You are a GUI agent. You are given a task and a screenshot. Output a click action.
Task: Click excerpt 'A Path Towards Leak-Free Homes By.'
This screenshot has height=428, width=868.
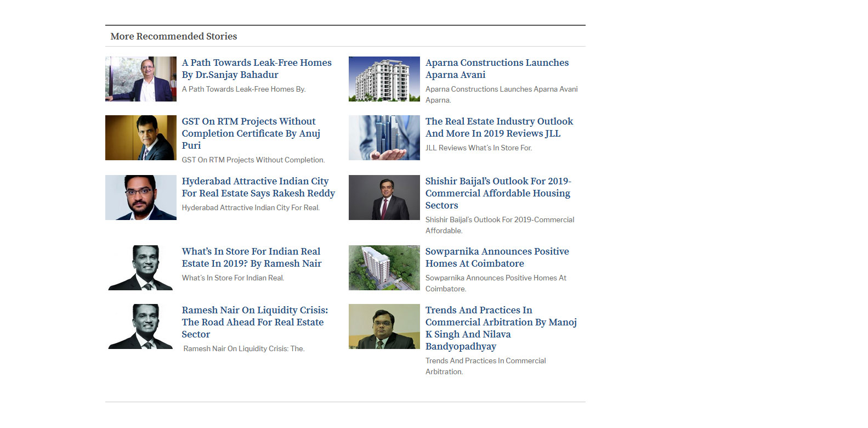pyautogui.click(x=244, y=89)
